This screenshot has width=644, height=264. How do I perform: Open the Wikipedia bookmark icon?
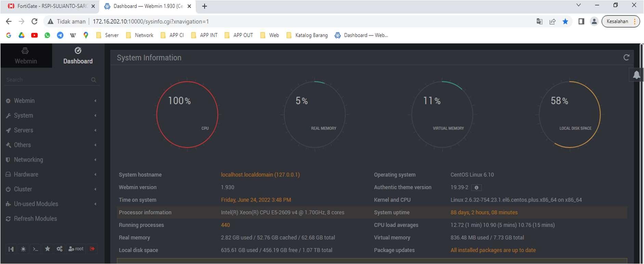73,35
